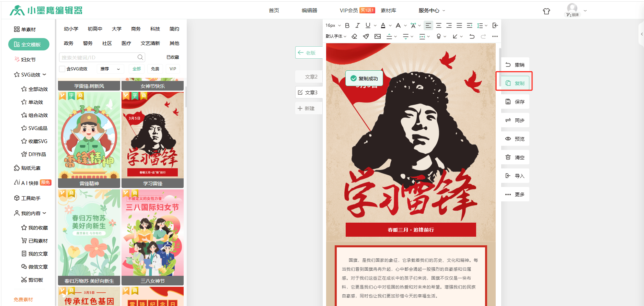The width and height of the screenshot is (644, 306).
Task: Open the font color picker
Action: [383, 25]
